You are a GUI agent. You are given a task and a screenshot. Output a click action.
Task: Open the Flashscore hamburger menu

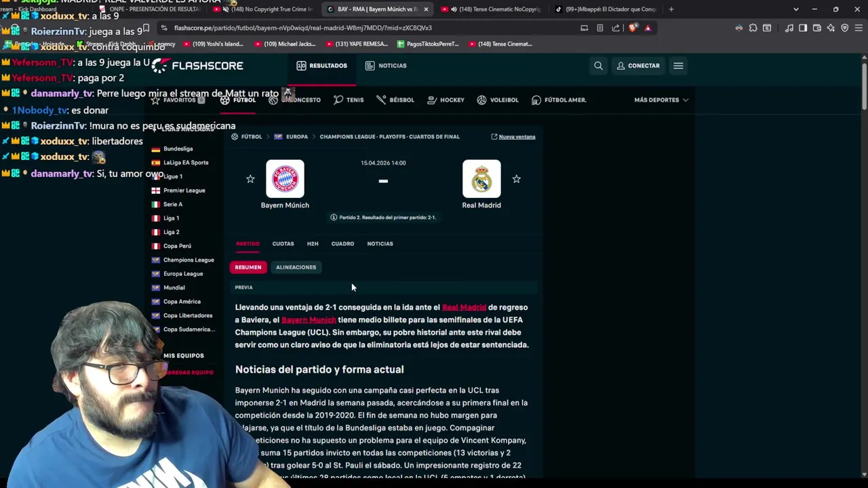tap(678, 66)
